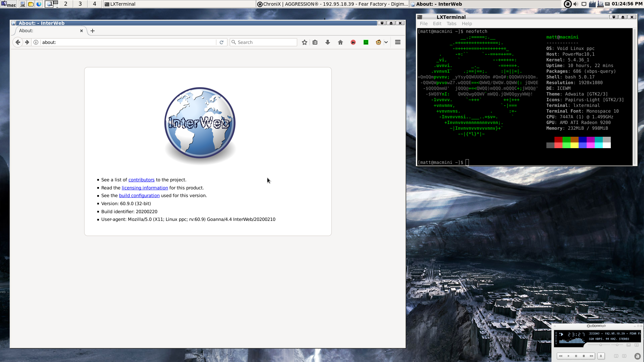Click the red ad-blocker extension icon

(353, 42)
